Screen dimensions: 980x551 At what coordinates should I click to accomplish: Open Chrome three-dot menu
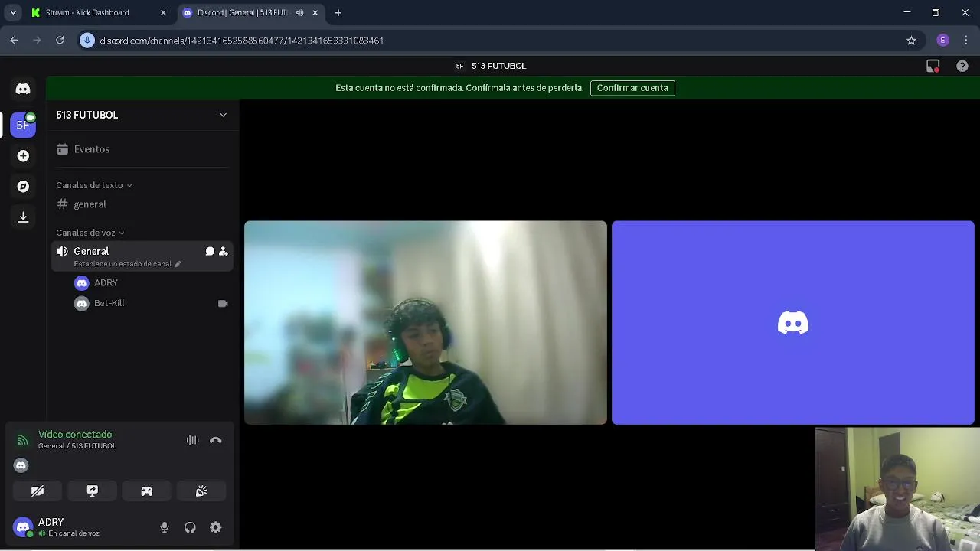click(x=966, y=41)
